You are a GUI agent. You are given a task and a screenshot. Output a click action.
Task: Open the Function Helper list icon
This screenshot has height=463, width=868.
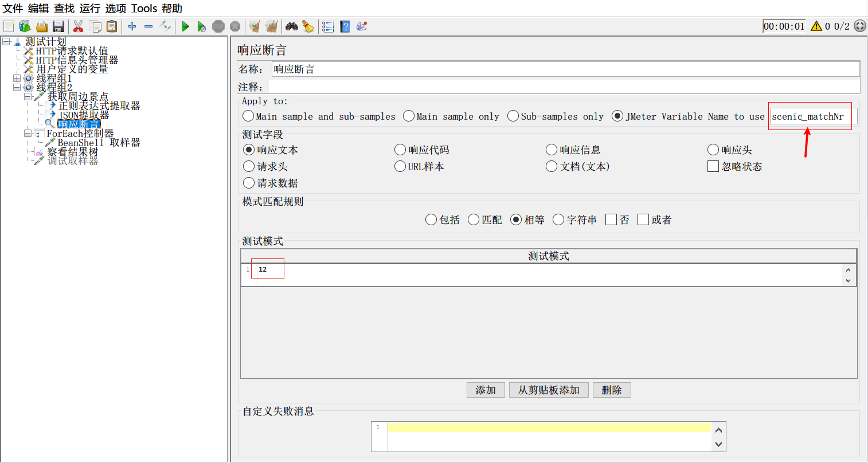pos(328,26)
